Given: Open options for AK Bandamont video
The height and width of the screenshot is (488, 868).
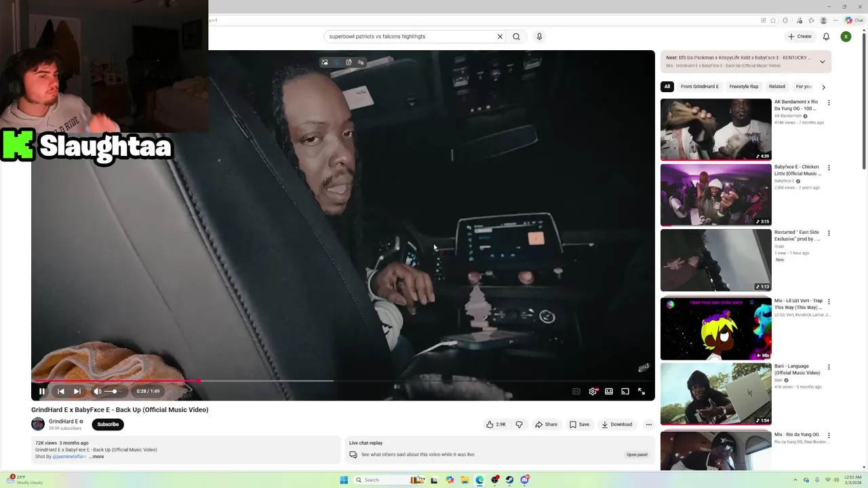Looking at the screenshot, I should click(828, 103).
